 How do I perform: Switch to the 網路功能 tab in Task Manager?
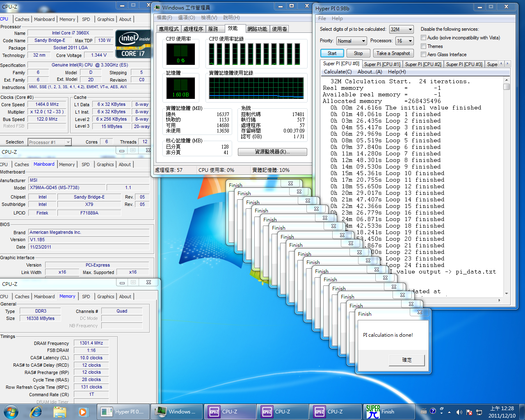coord(257,29)
